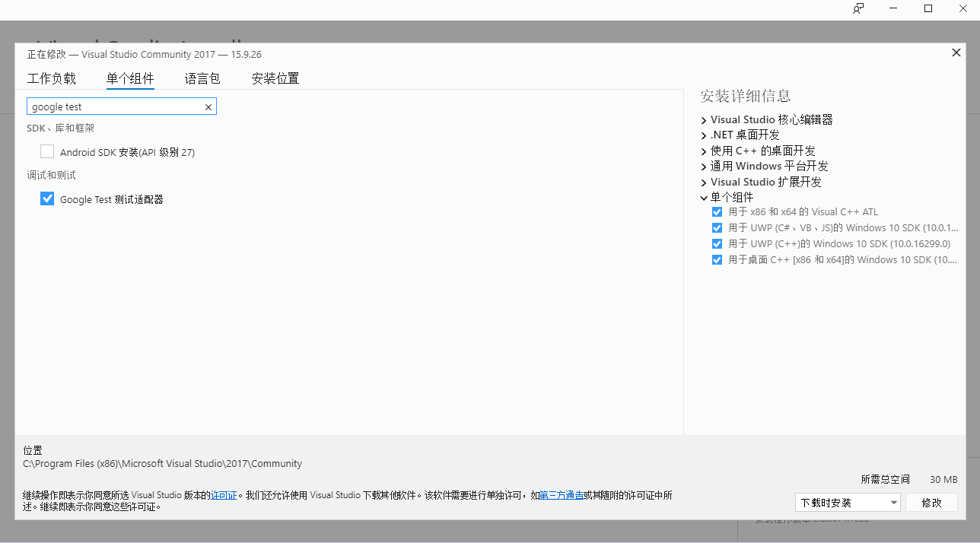Expand .NET 桌面开发 details
This screenshot has height=543, width=980.
click(704, 135)
